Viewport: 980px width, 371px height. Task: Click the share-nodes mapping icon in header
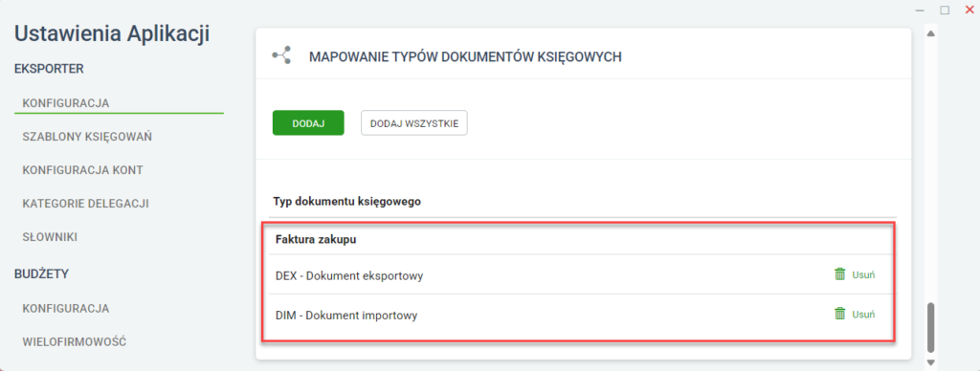[x=282, y=55]
